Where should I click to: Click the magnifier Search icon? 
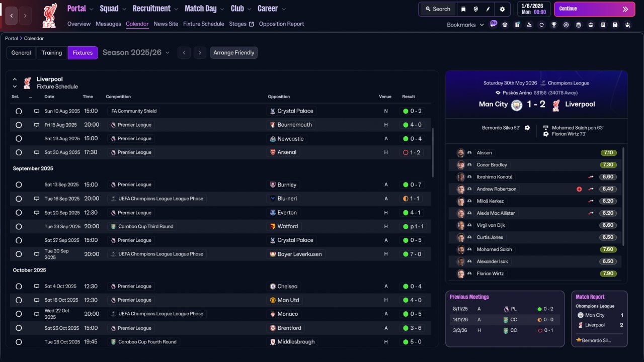click(428, 9)
